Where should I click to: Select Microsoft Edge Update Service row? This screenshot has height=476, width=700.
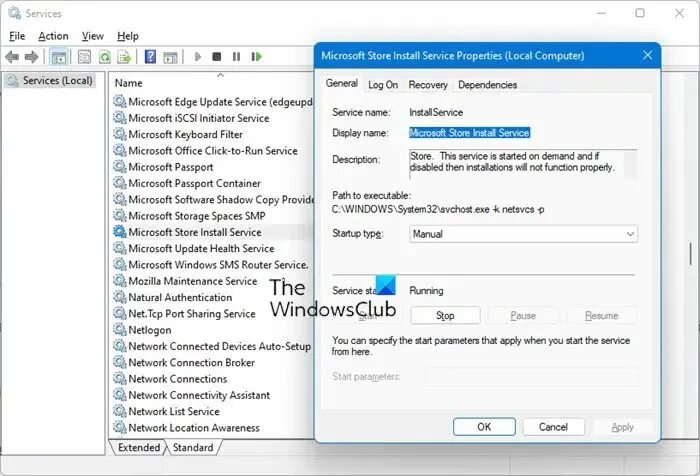point(212,102)
